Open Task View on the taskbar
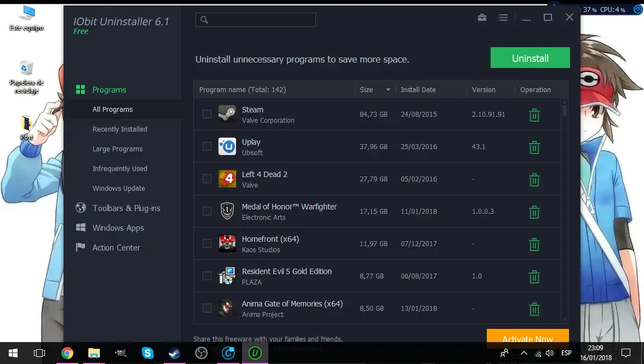 click(x=39, y=353)
